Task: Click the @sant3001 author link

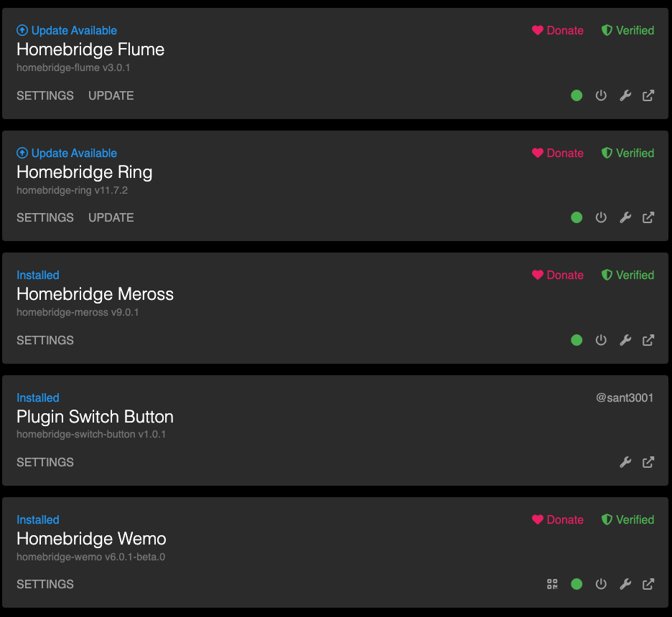Action: click(x=625, y=397)
